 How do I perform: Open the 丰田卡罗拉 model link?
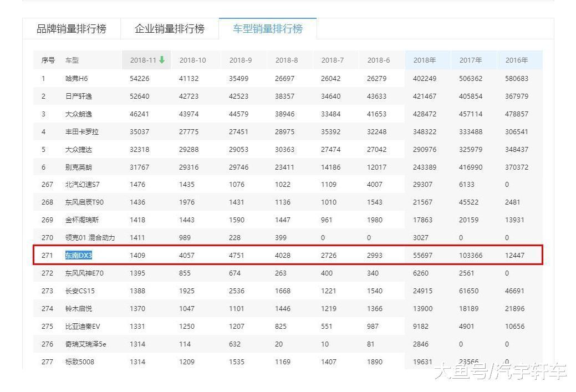[x=82, y=132]
